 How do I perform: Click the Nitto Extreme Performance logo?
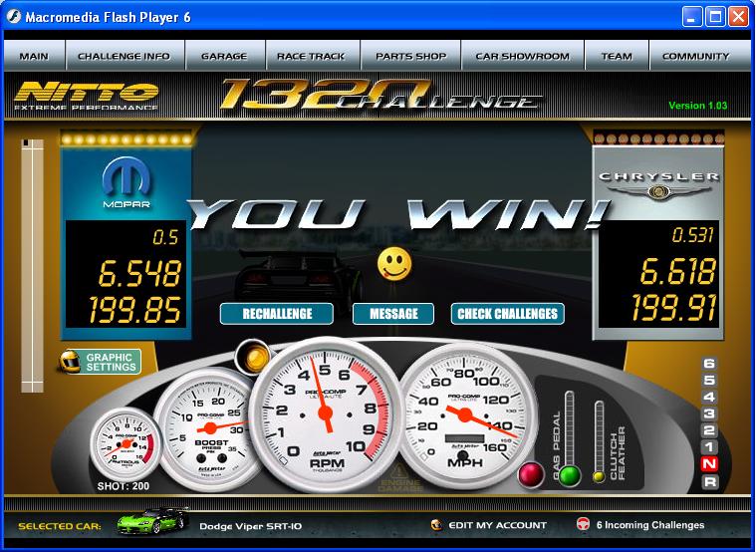coord(87,96)
